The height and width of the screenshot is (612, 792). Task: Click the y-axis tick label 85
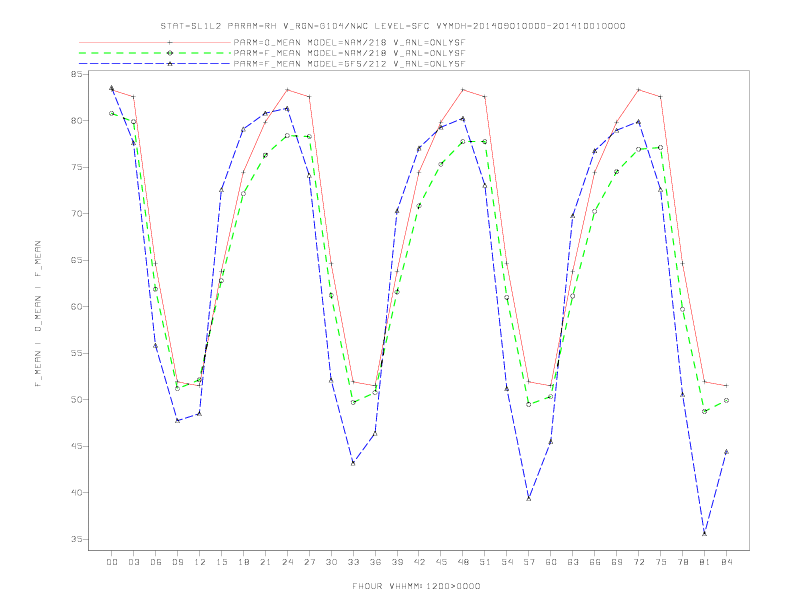[x=76, y=74]
